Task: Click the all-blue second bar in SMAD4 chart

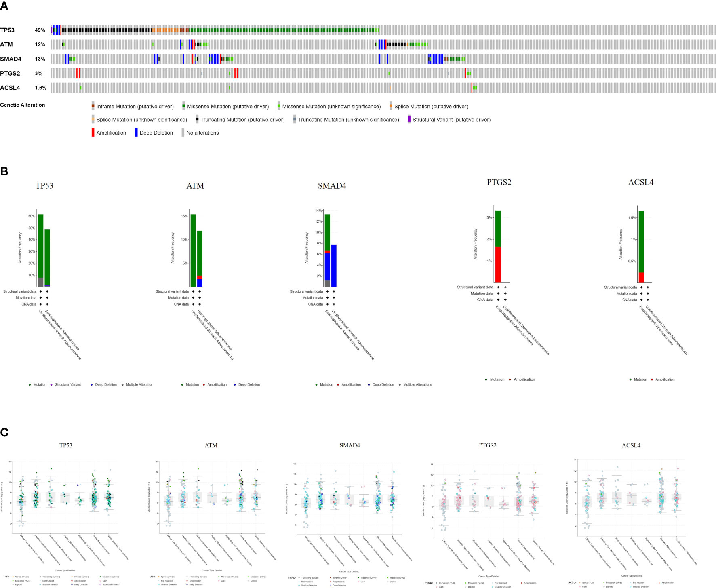Action: tap(334, 266)
